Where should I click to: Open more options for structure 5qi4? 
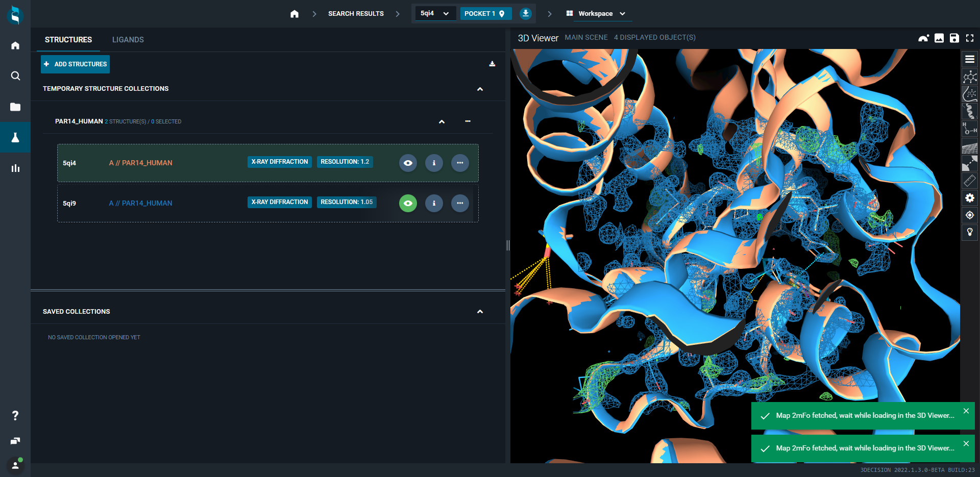[460, 163]
